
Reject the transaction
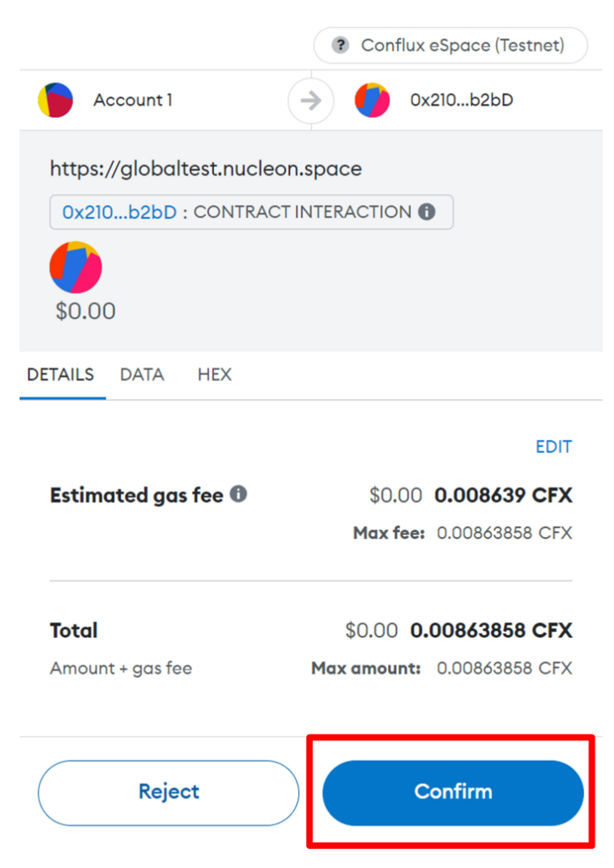pyautogui.click(x=168, y=792)
